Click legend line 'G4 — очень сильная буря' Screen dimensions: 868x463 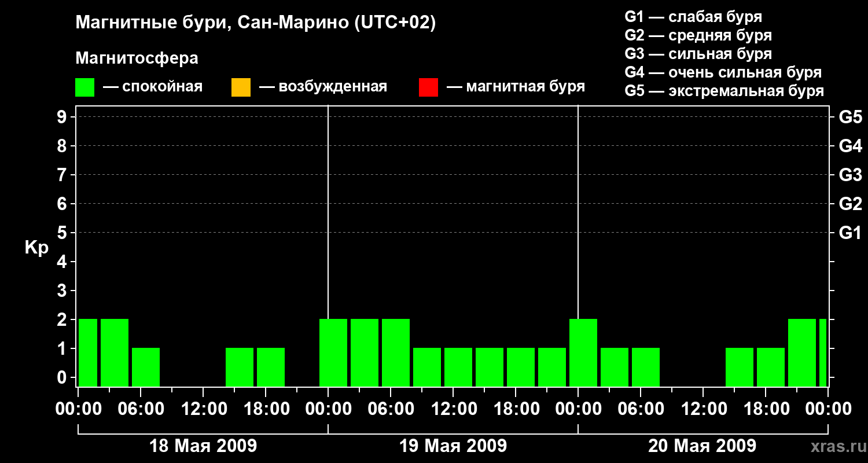point(723,72)
